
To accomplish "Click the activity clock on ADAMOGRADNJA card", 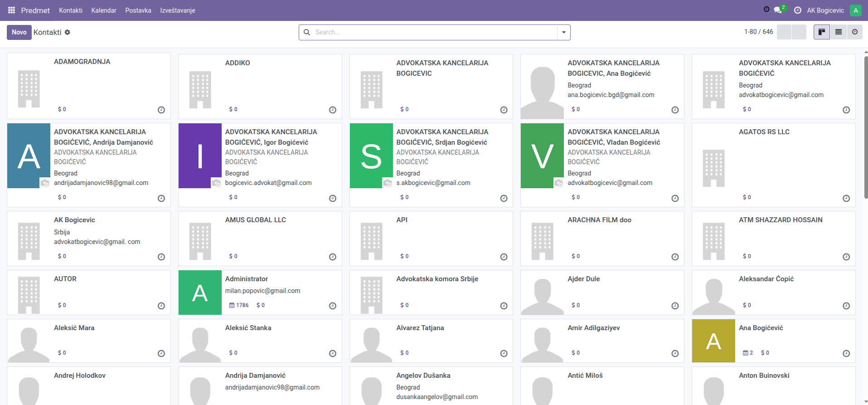I will click(161, 110).
